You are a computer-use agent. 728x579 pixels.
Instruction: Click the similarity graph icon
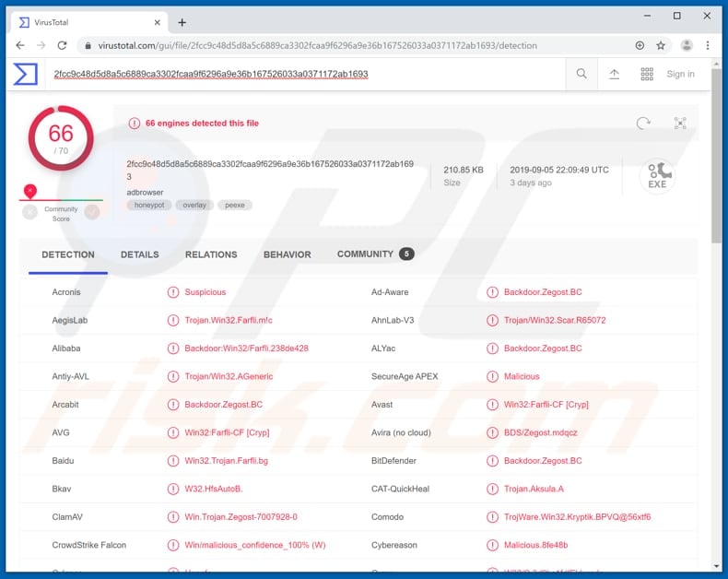tap(680, 124)
